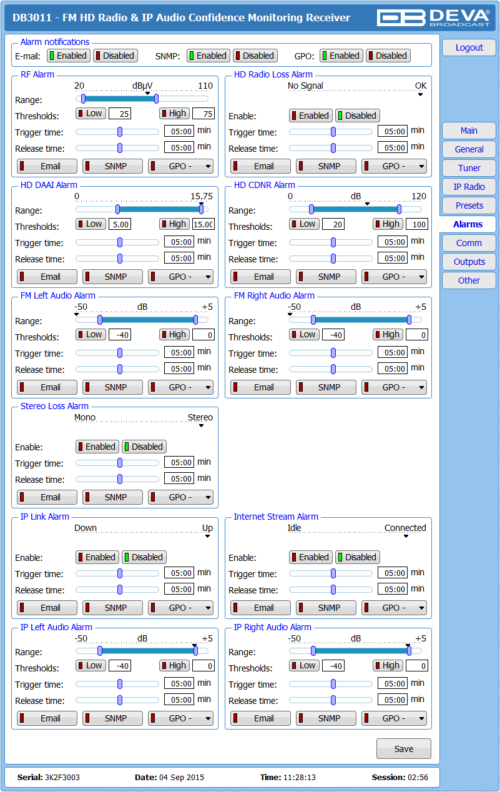The image size is (500, 792).
Task: Toggle Email indicator in FM Right Audio Alarm
Action: 261,387
